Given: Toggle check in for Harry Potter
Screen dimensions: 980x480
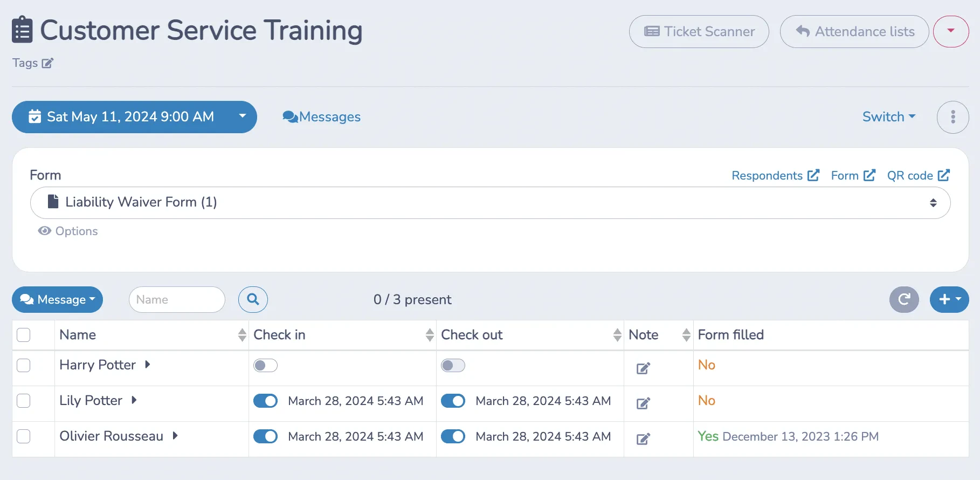Looking at the screenshot, I should click(265, 365).
